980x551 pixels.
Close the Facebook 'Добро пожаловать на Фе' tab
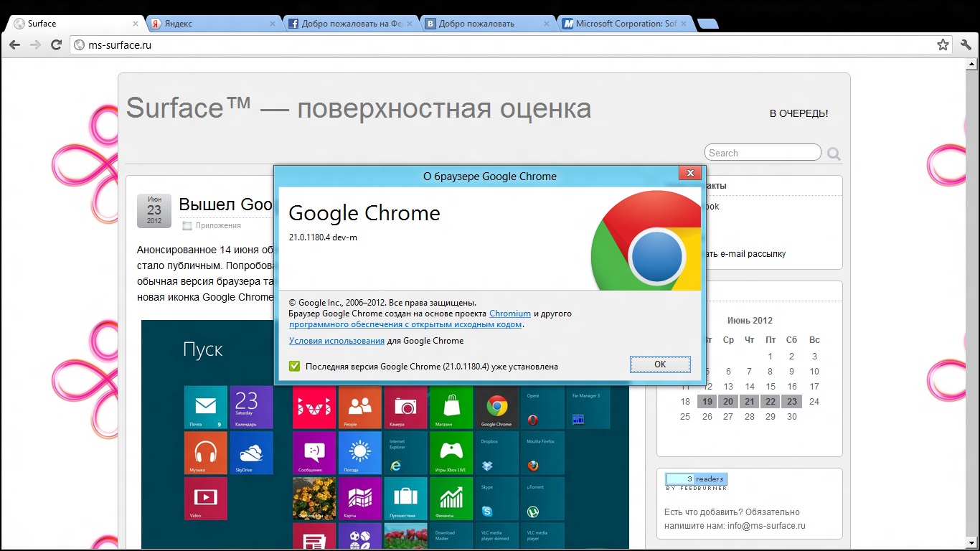pyautogui.click(x=410, y=24)
